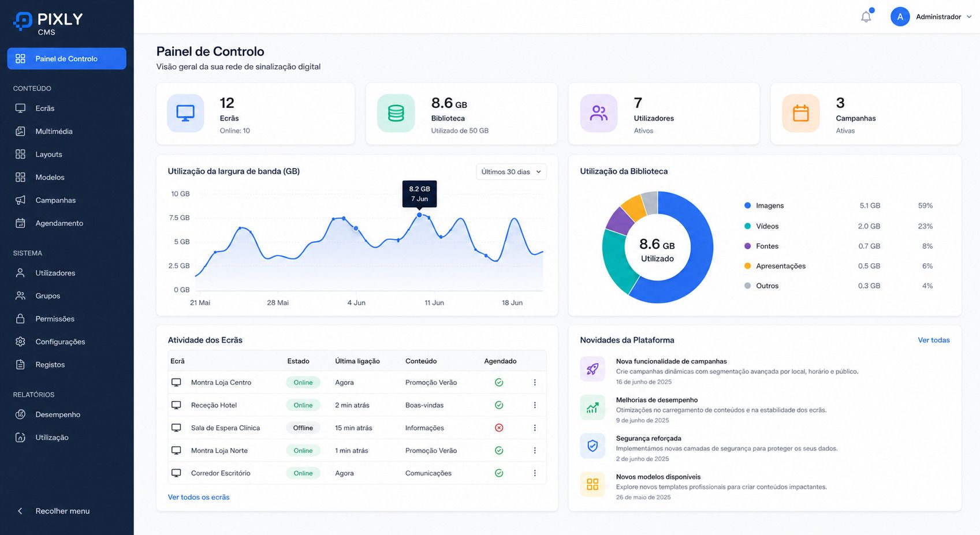
Task: Click the Fontes purple legend dot
Action: click(747, 246)
